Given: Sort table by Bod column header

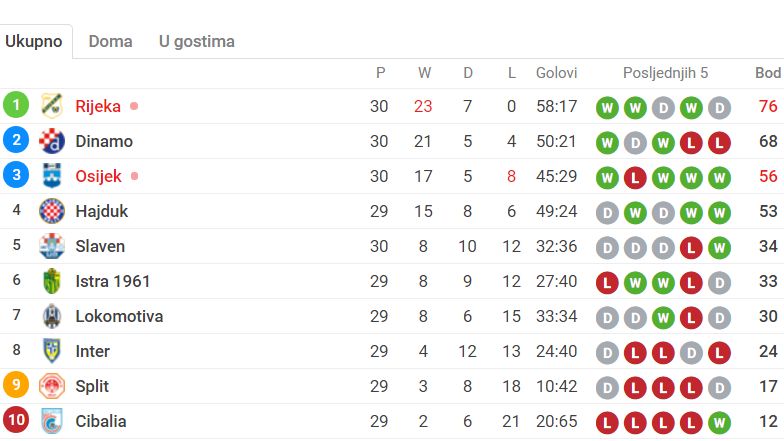Looking at the screenshot, I should coord(768,73).
